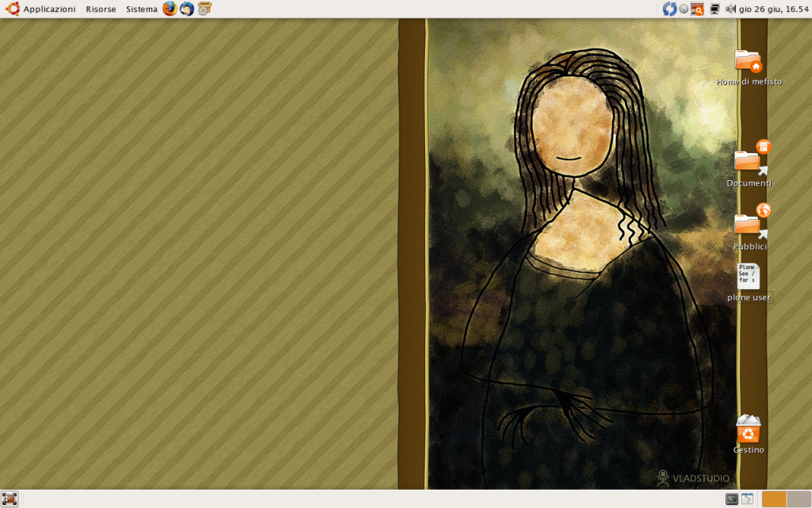Open the Applicazioni menu
Image resolution: width=812 pixels, height=508 pixels.
(49, 9)
